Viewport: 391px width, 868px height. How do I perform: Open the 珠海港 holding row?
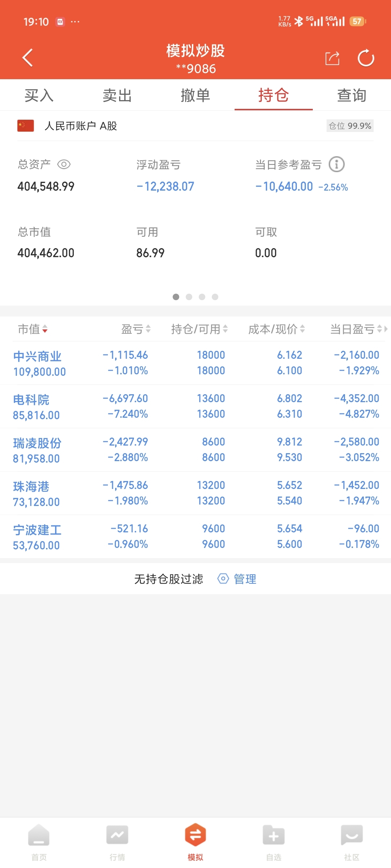point(195,493)
